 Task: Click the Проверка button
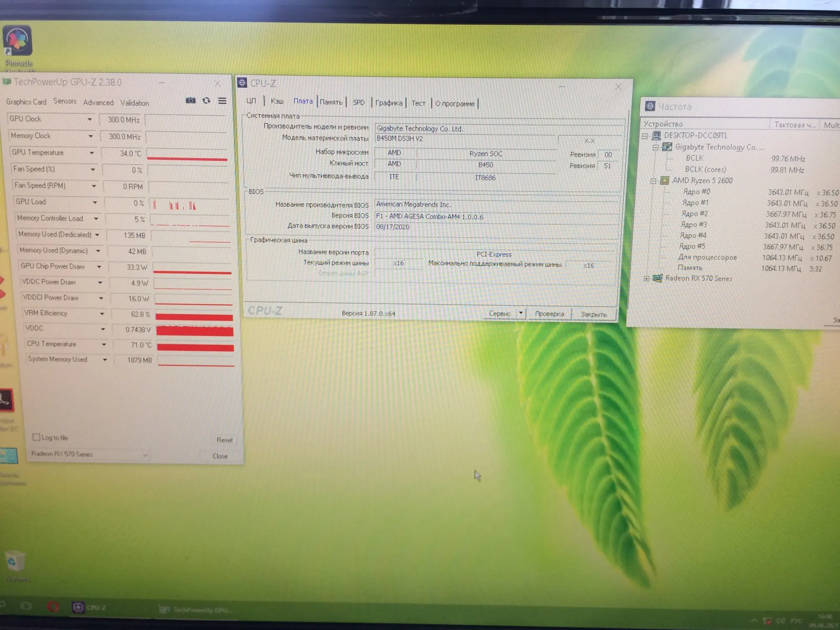point(549,314)
